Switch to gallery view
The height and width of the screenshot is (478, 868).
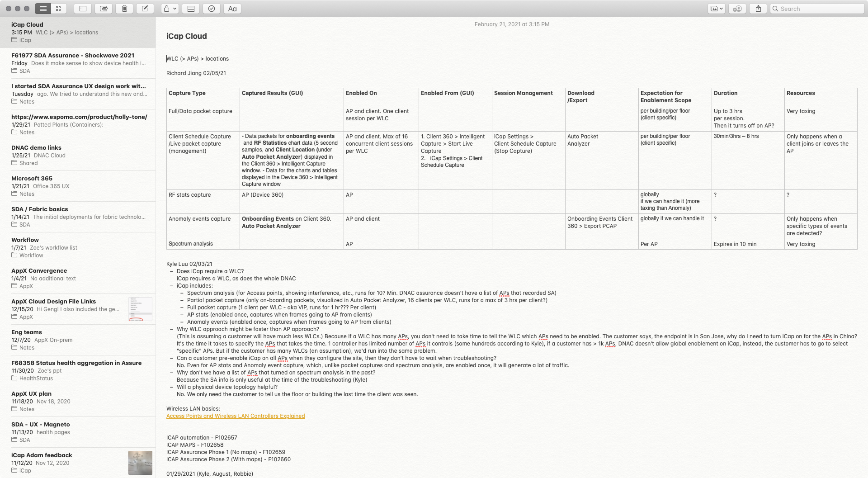(x=58, y=9)
